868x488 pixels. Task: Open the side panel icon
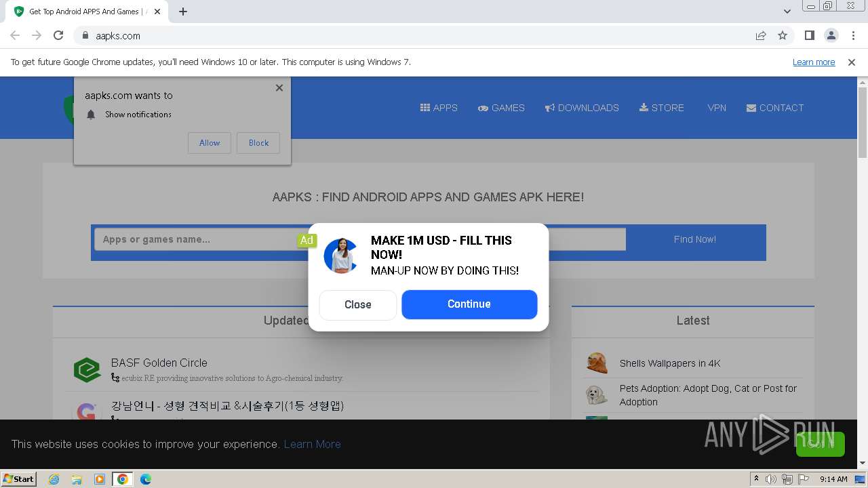pos(809,36)
